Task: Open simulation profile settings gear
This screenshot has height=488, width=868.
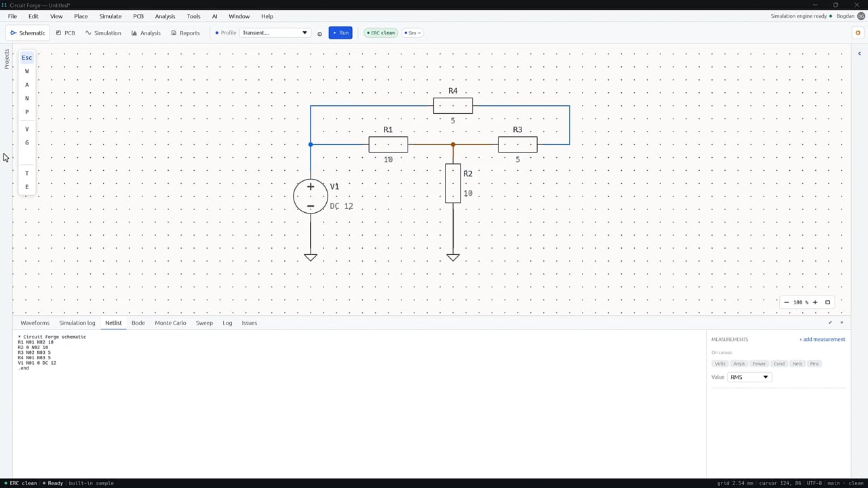Action: 319,33
